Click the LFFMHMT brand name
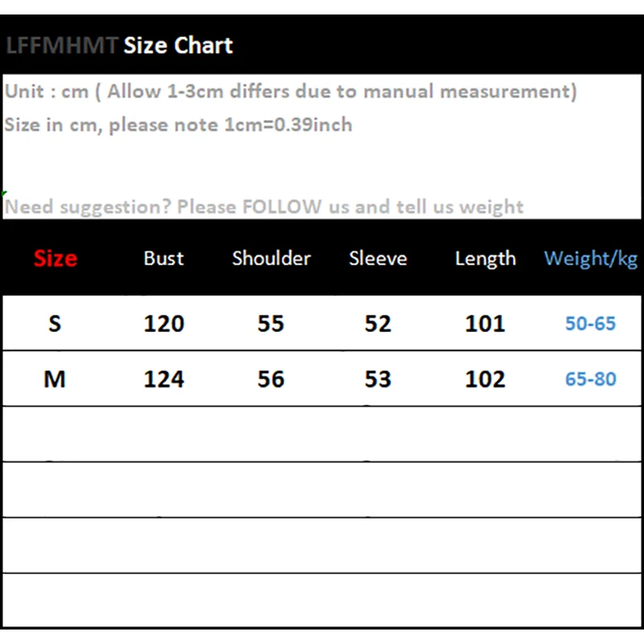 61,45
